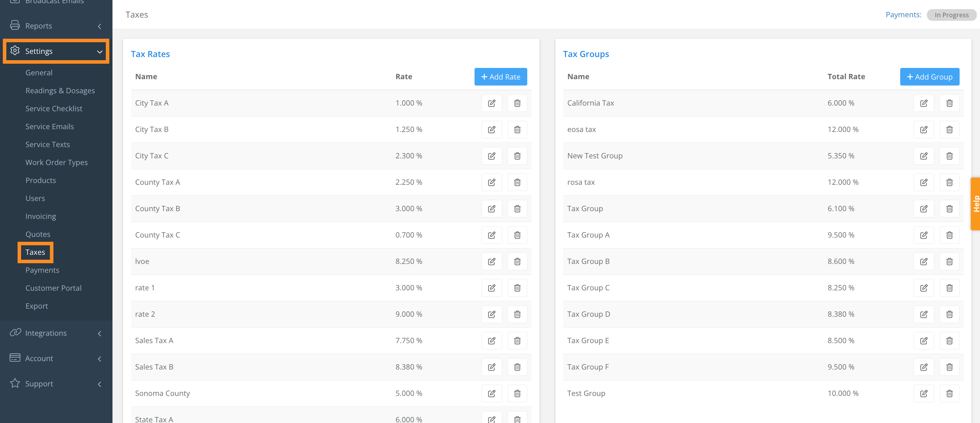Expand the Integrations sidebar menu
Screen dimensions: 980x423
[x=56, y=333]
